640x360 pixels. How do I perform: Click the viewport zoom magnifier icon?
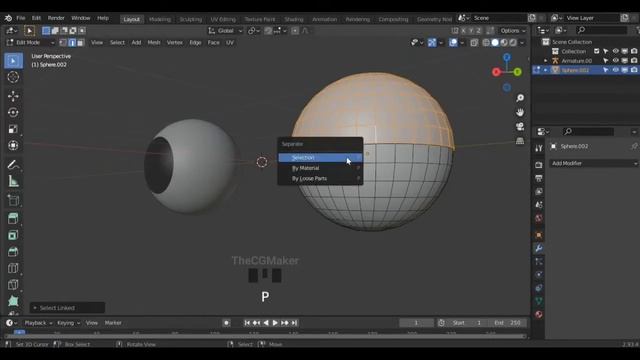click(x=520, y=98)
